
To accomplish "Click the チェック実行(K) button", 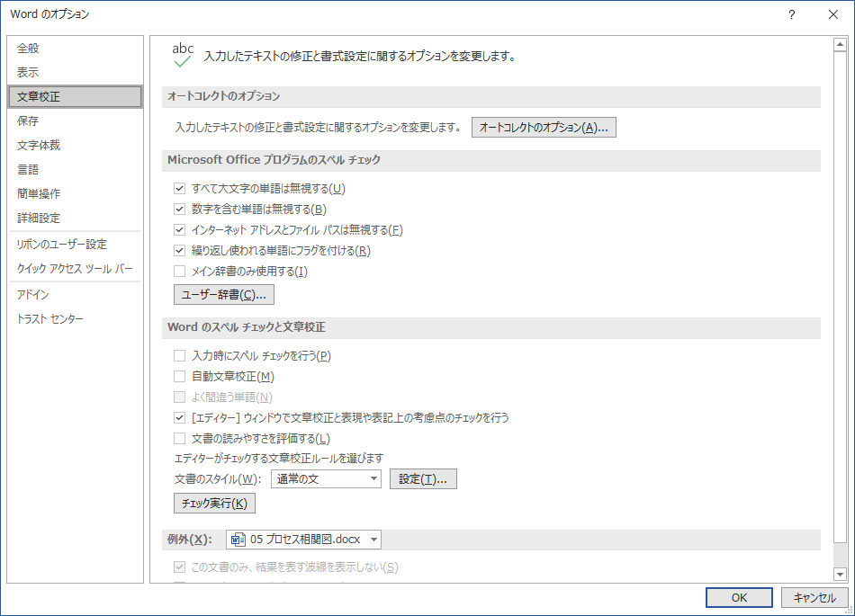I will click(214, 503).
